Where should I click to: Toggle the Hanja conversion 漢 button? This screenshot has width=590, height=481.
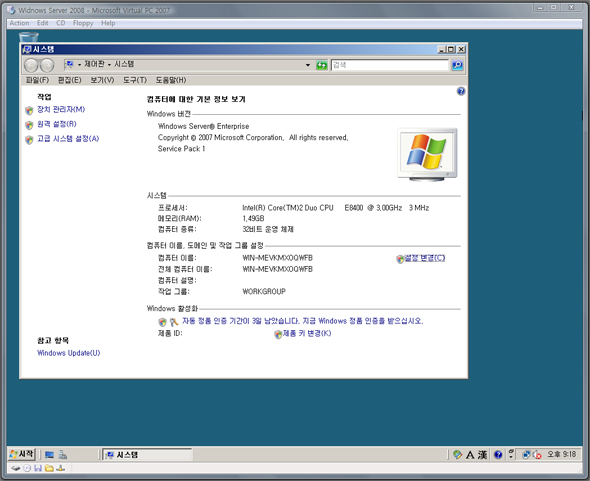(482, 455)
